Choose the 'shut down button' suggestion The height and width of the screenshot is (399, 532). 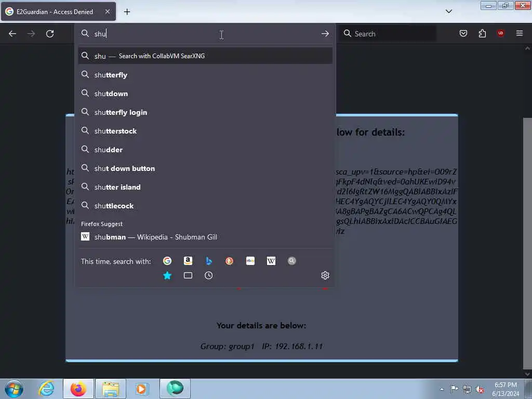pos(205,168)
